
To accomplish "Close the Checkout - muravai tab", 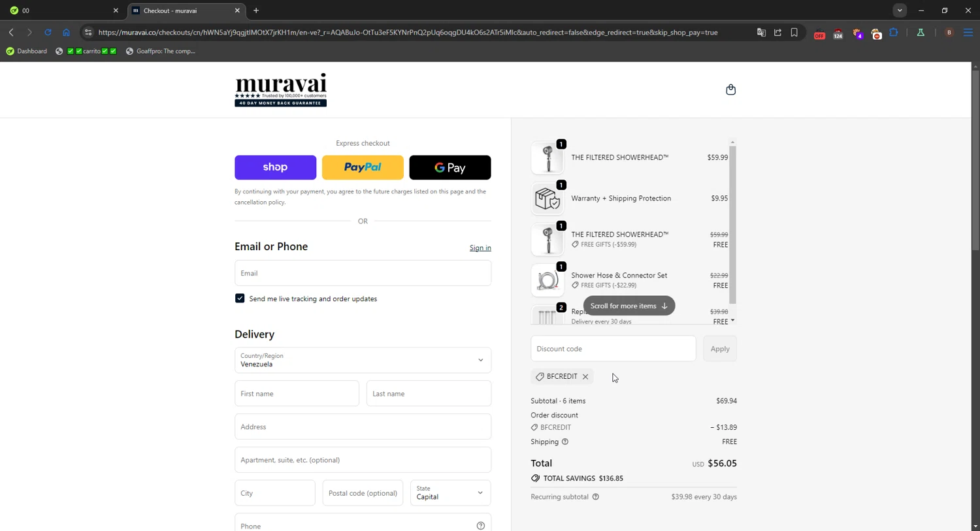I will coord(237,10).
